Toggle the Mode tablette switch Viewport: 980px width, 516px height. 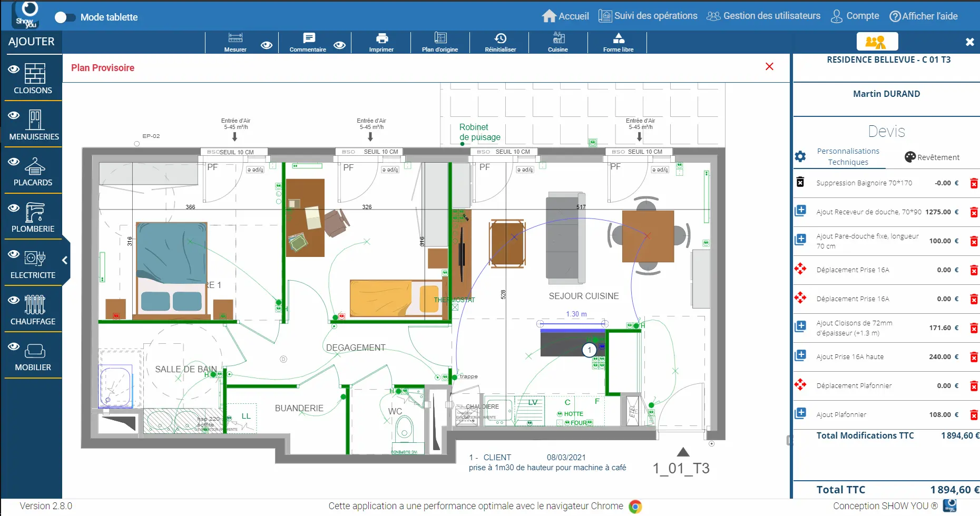(x=65, y=17)
